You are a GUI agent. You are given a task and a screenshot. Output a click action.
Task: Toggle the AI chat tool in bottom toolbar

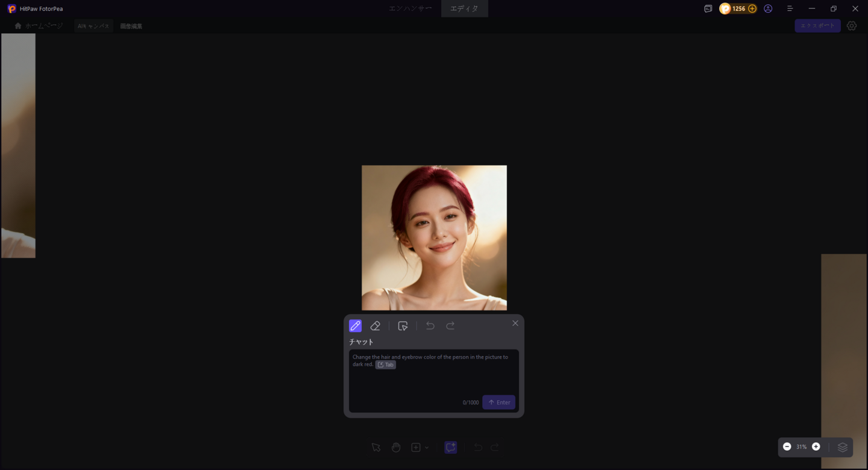click(450, 448)
